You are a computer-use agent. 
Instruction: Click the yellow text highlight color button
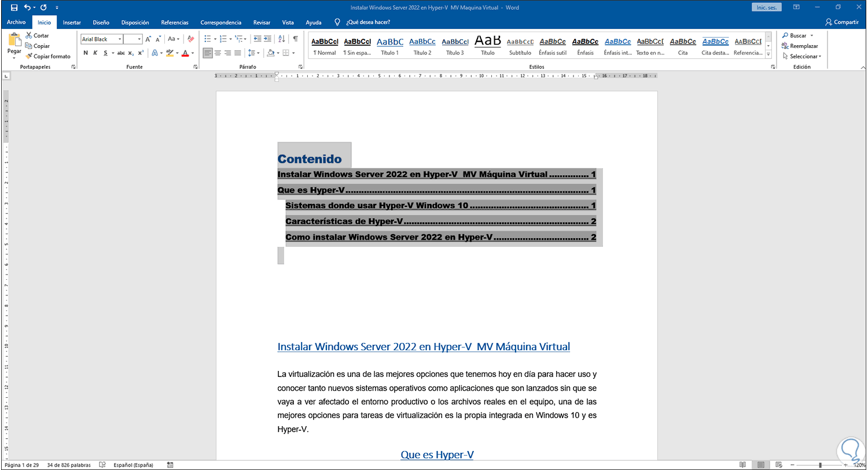click(x=170, y=53)
